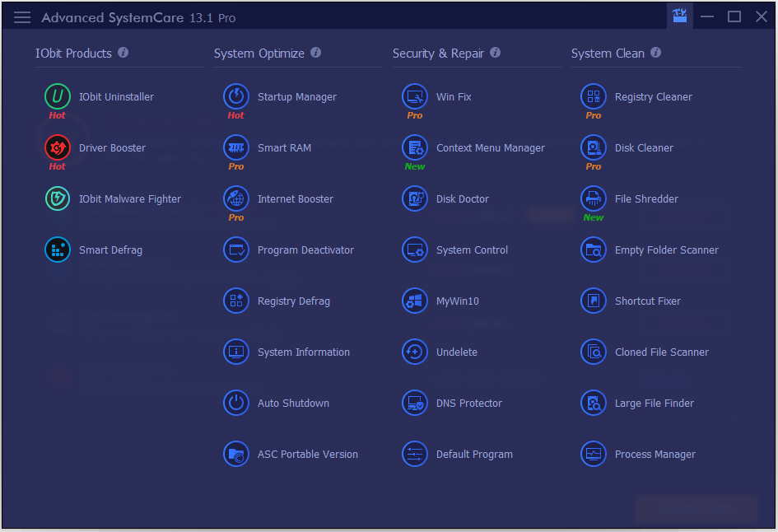Open System Control icon
778x532 pixels.
(x=415, y=250)
